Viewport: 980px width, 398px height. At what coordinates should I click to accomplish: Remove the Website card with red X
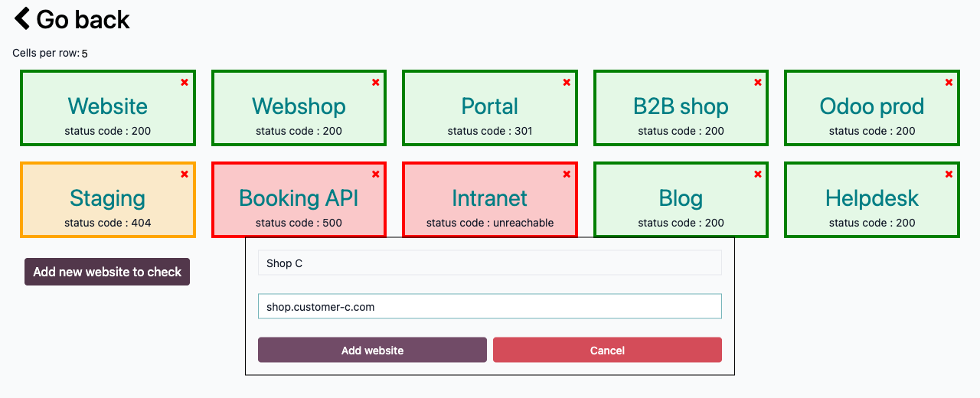(x=185, y=82)
